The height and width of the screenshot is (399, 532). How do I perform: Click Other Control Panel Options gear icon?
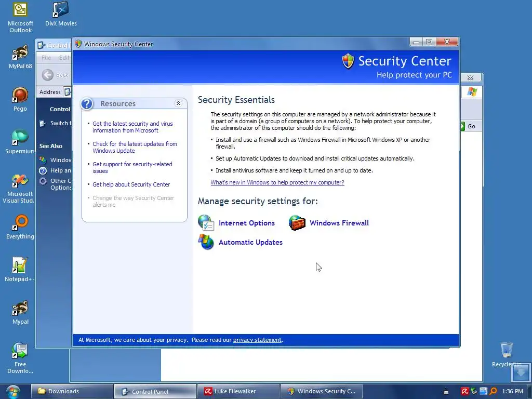tap(43, 181)
